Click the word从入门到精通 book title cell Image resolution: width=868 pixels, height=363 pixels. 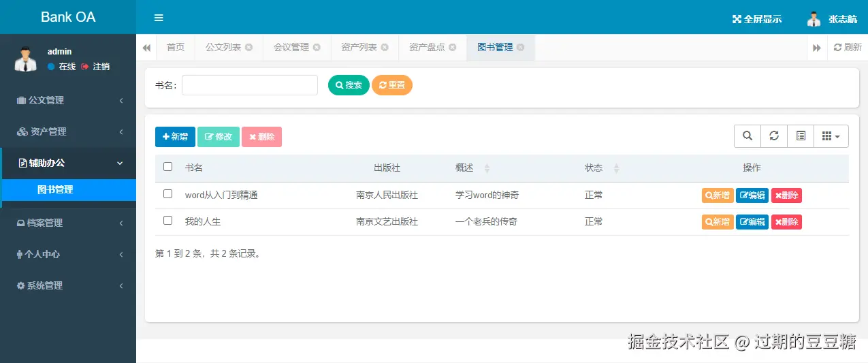(221, 195)
